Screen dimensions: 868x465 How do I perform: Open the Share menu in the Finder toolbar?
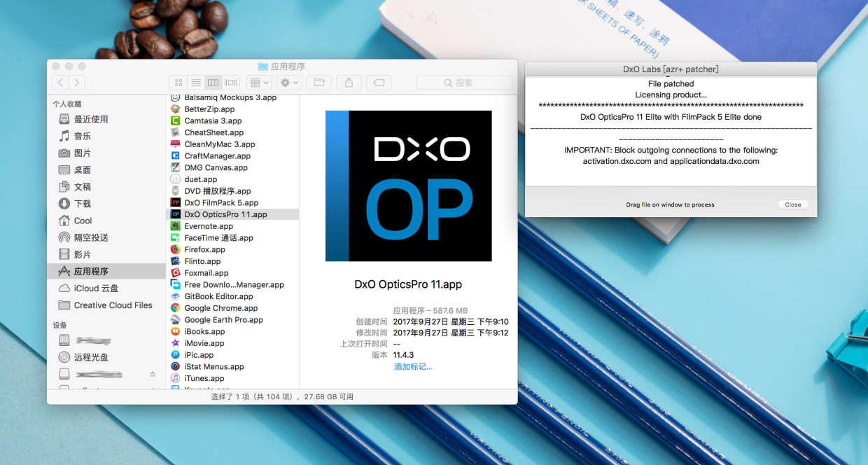click(x=349, y=83)
